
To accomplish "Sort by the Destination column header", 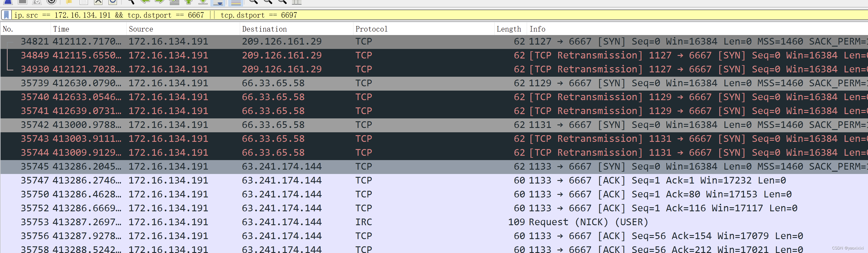I will pyautogui.click(x=297, y=29).
